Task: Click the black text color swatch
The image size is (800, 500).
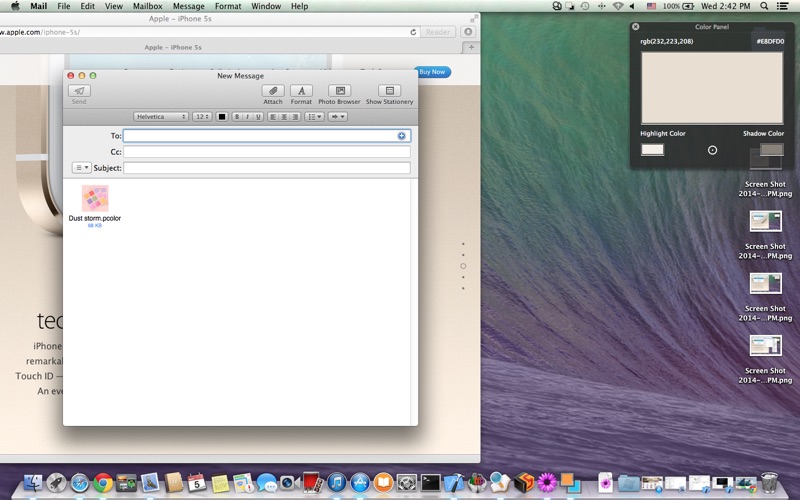Action: 221,117
